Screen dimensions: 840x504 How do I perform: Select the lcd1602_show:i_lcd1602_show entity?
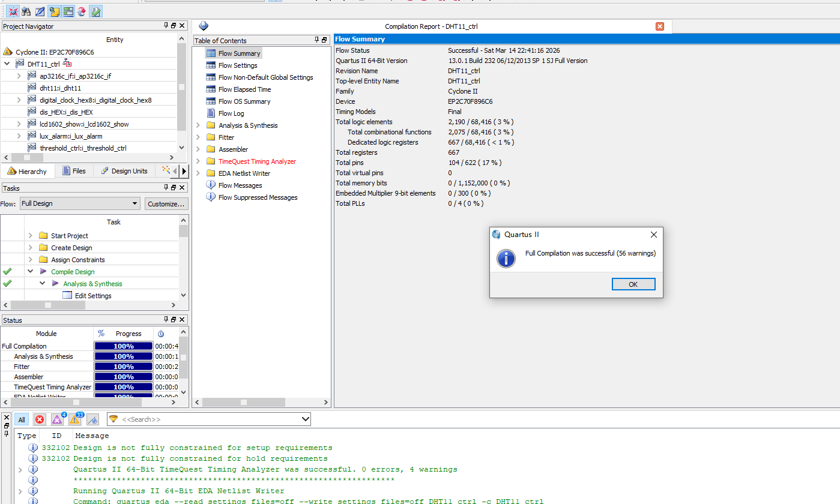point(84,124)
